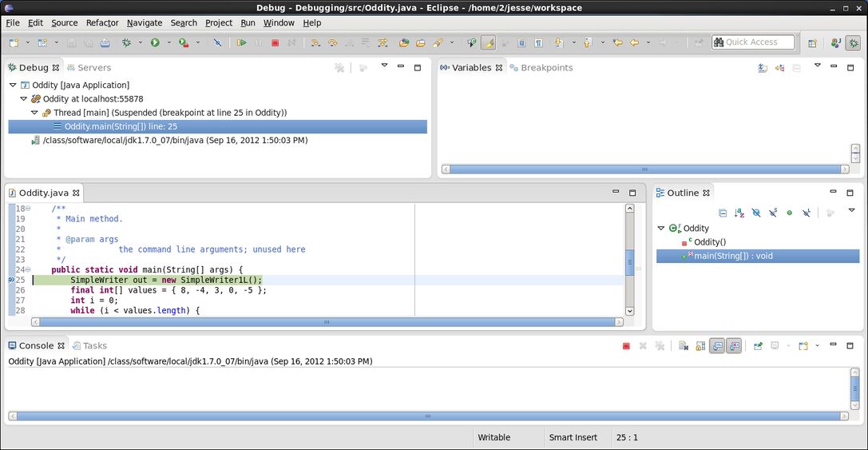Viewport: 868px width, 450px height.
Task: Click the green Run launch icon
Action: pos(155,42)
